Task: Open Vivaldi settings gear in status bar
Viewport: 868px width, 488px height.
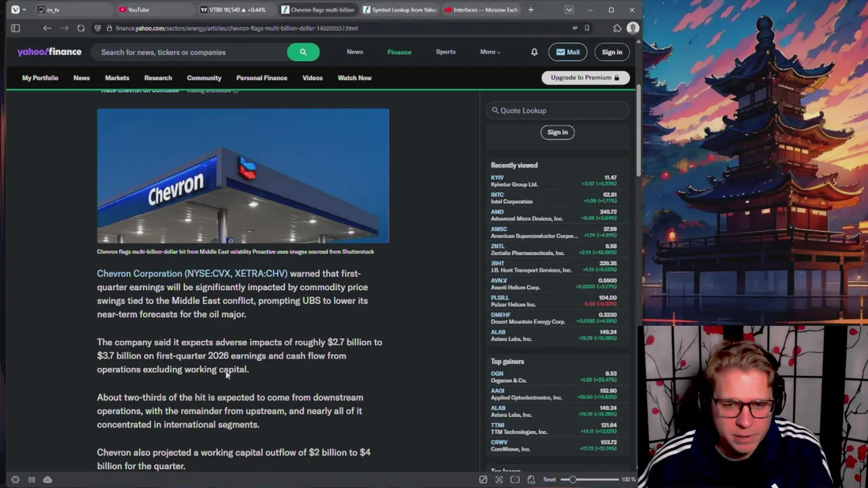Action: 15,480
